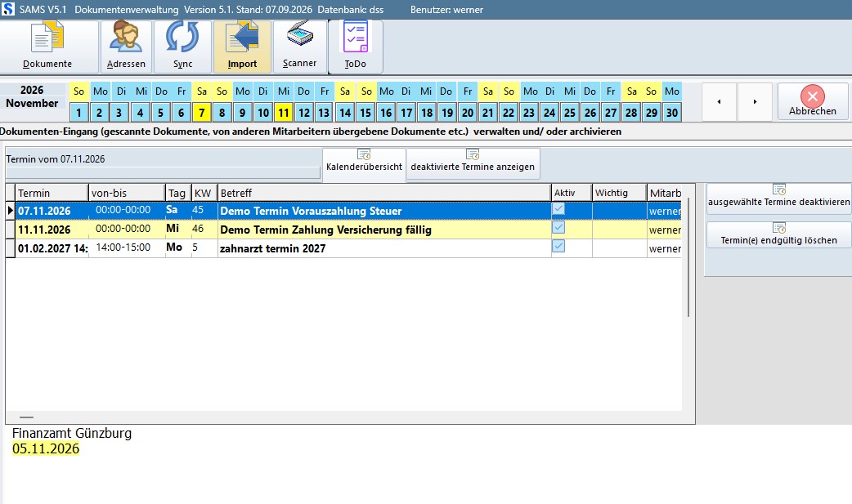Click 'werner' cell in Versicherung row

[665, 230]
